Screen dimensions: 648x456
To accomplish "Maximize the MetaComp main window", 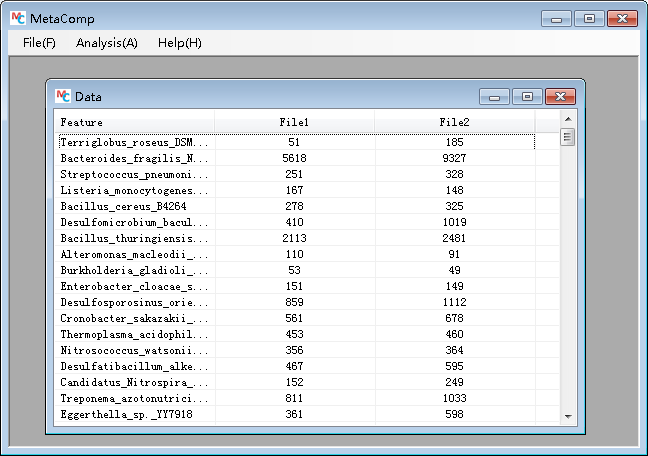I will tap(589, 18).
